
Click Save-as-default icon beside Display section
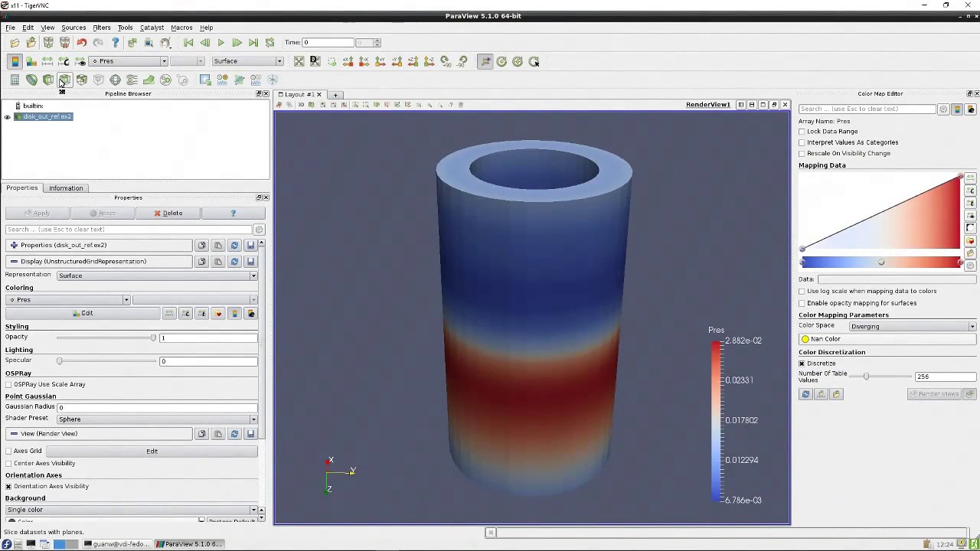(x=250, y=262)
